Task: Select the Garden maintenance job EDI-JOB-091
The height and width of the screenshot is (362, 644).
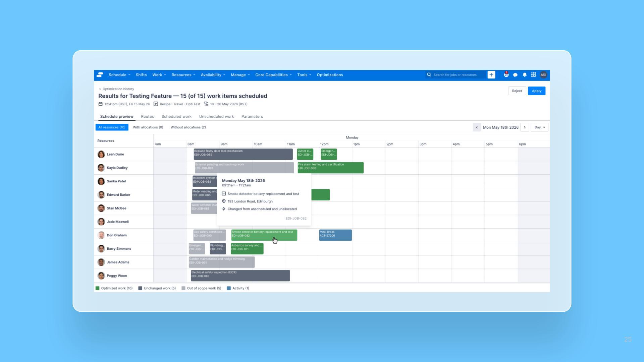Action: 222,262
